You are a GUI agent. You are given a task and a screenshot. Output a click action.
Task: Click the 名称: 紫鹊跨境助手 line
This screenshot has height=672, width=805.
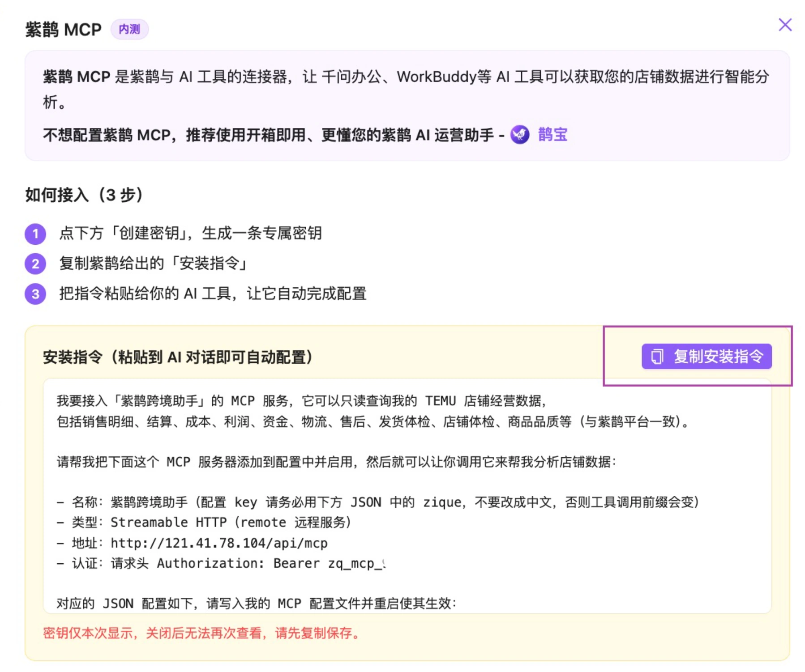click(377, 502)
